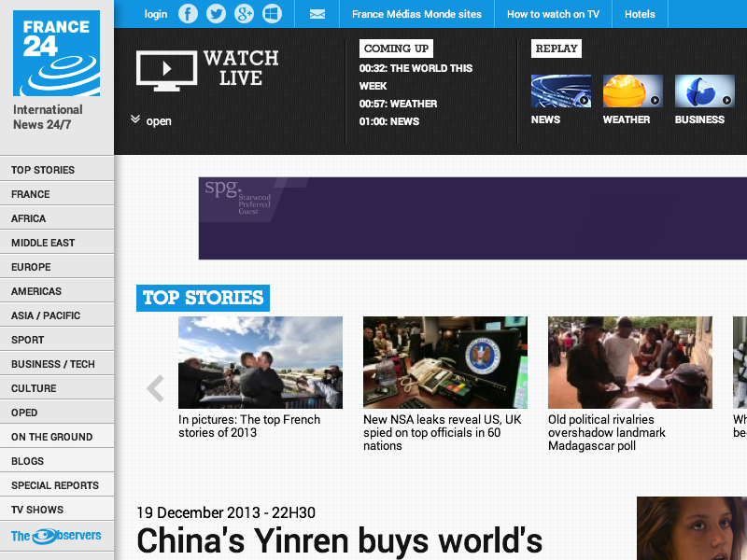Play the Weather replay video
Screen dimensions: 747x560
[632, 91]
